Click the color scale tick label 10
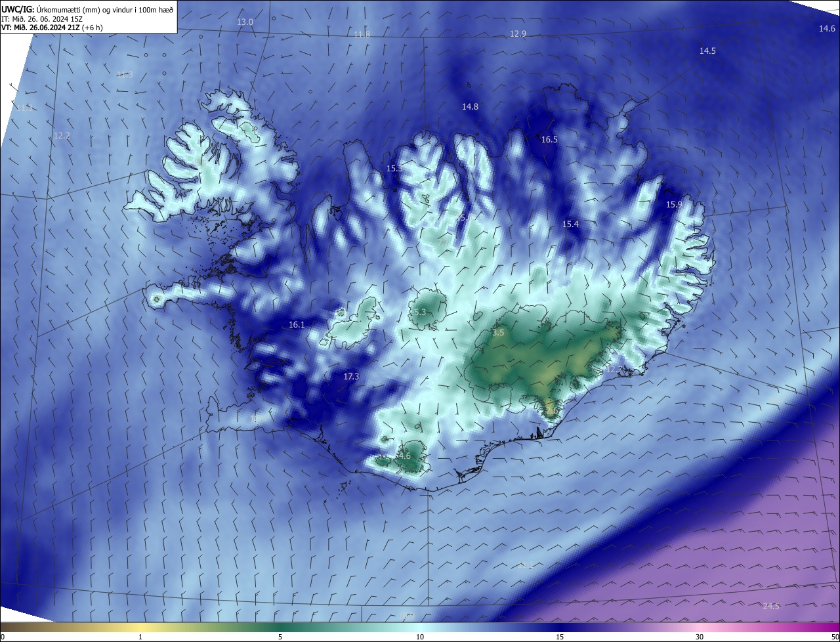 tap(420, 637)
